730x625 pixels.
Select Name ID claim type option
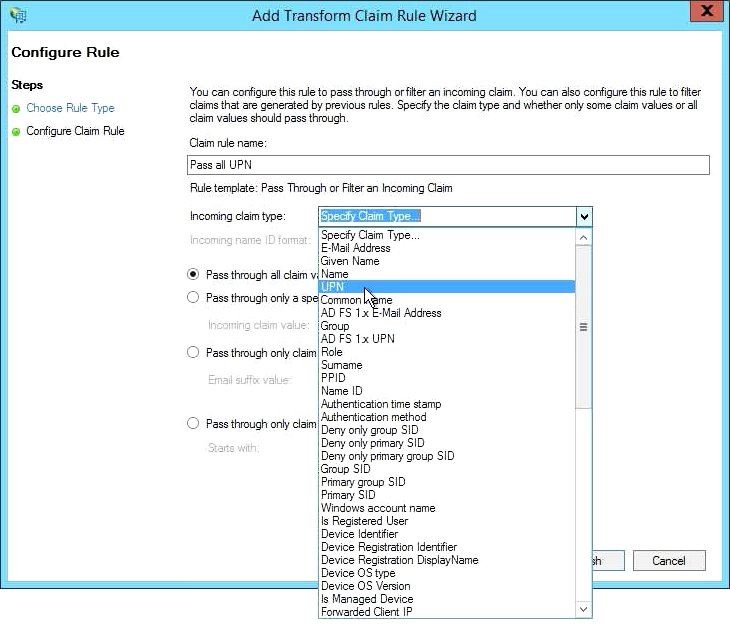(341, 391)
